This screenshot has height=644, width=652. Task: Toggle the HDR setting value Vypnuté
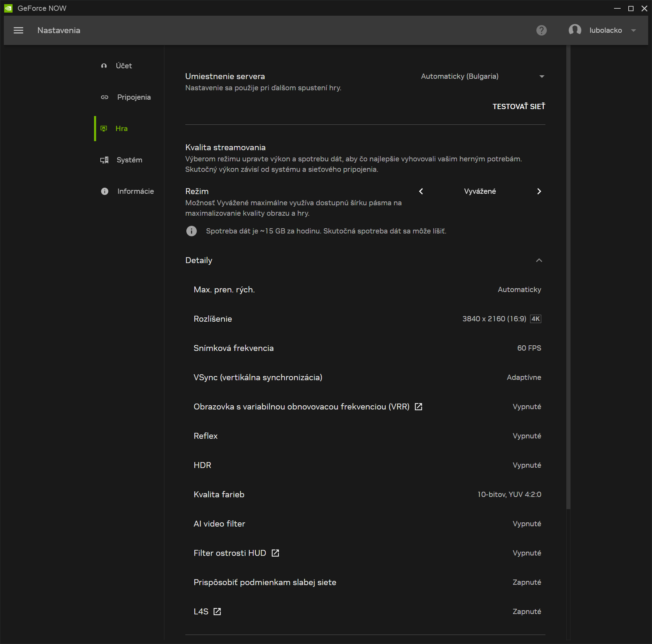tap(527, 465)
